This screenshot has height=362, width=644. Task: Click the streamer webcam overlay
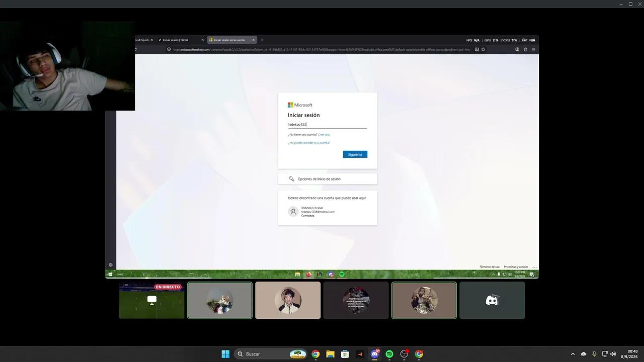[67, 66]
